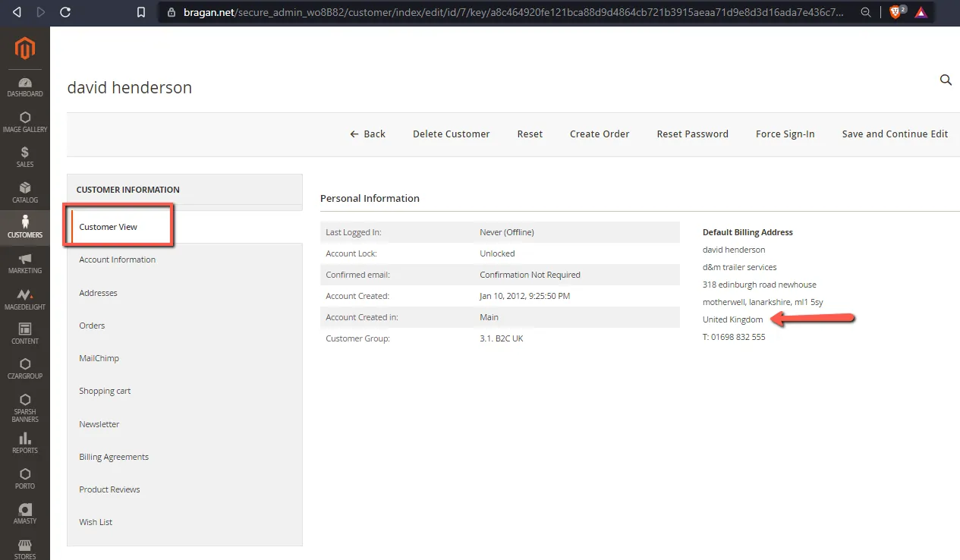Open the Sparsh Banners sidebar menu

tap(25, 407)
